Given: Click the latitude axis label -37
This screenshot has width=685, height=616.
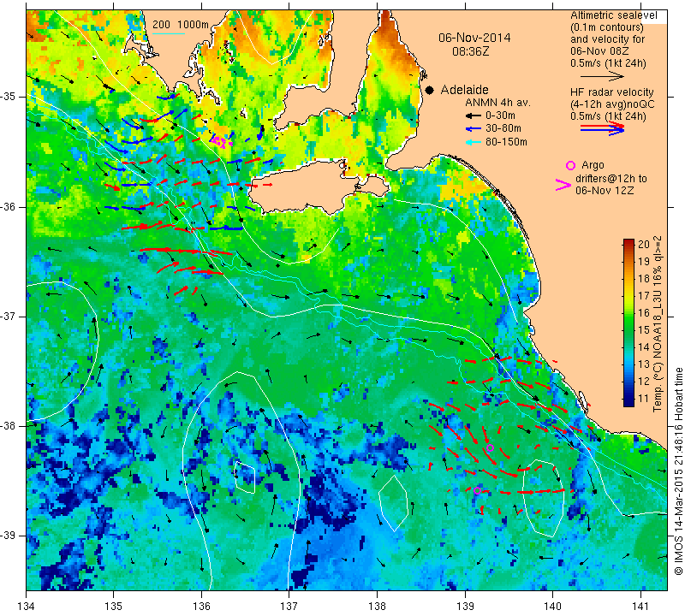Looking at the screenshot, I should (x=9, y=316).
